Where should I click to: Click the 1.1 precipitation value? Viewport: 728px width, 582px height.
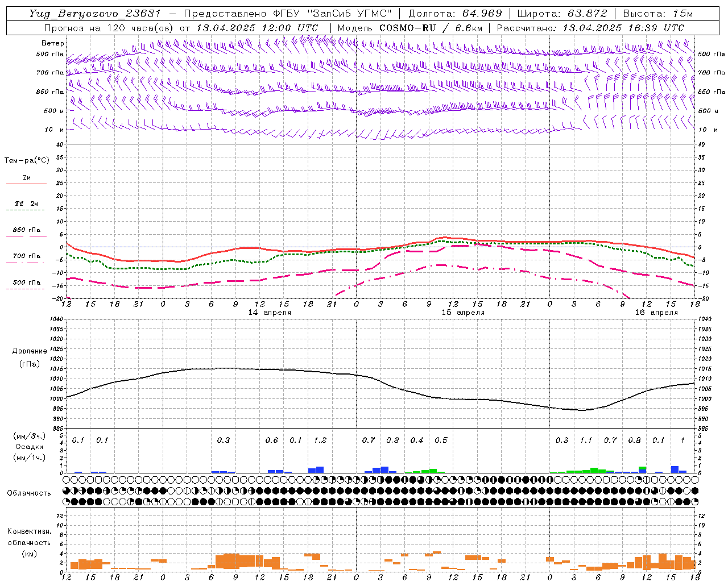click(586, 440)
